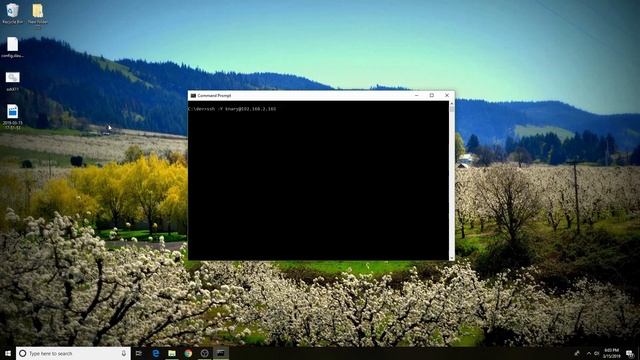Click the Command Prompt title bar text
The width and height of the screenshot is (640, 360).
coord(214,96)
